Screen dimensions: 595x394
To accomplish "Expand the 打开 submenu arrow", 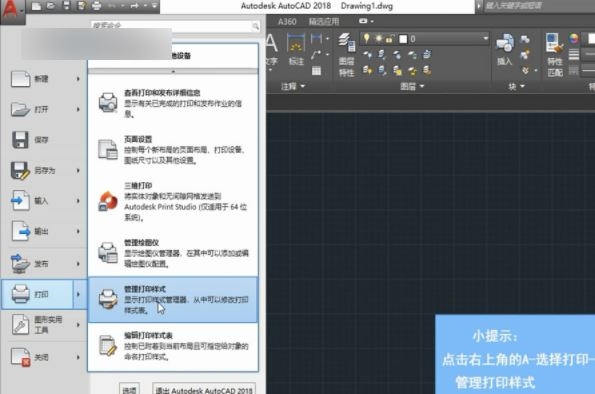I will pyautogui.click(x=78, y=109).
